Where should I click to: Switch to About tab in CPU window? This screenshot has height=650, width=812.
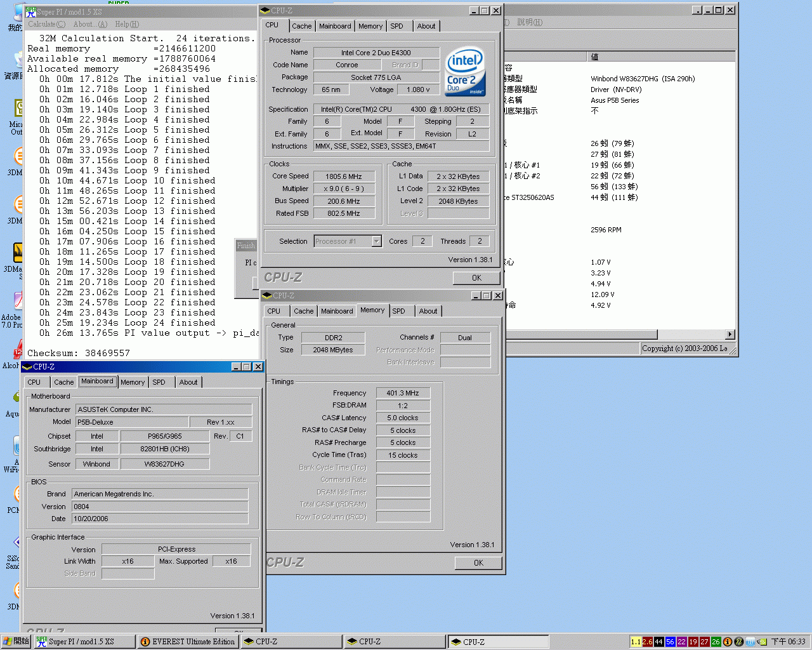(x=426, y=26)
